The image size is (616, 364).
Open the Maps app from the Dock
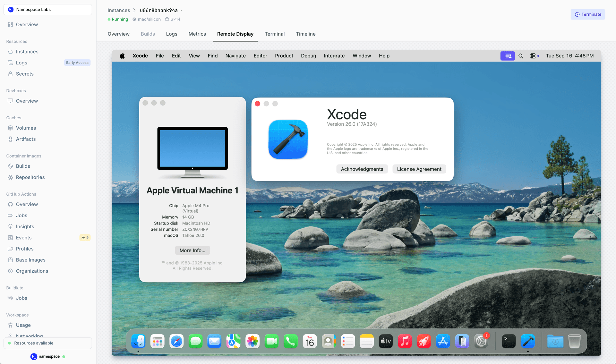coord(233,341)
